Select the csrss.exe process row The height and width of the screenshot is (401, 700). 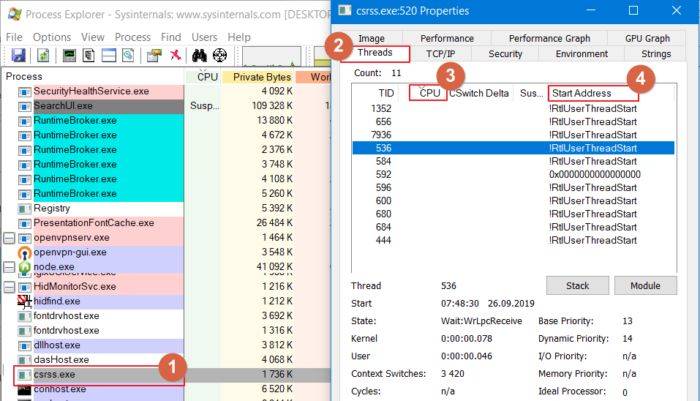point(166,375)
